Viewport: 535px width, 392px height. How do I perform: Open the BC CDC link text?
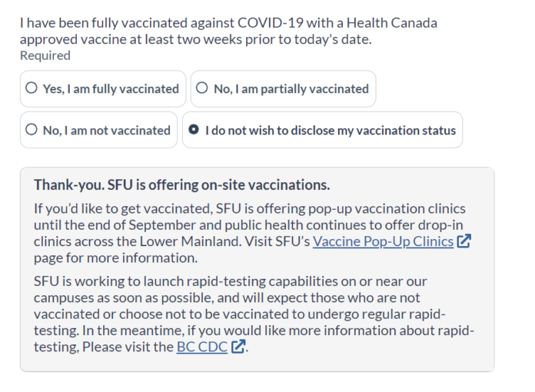pyautogui.click(x=201, y=346)
